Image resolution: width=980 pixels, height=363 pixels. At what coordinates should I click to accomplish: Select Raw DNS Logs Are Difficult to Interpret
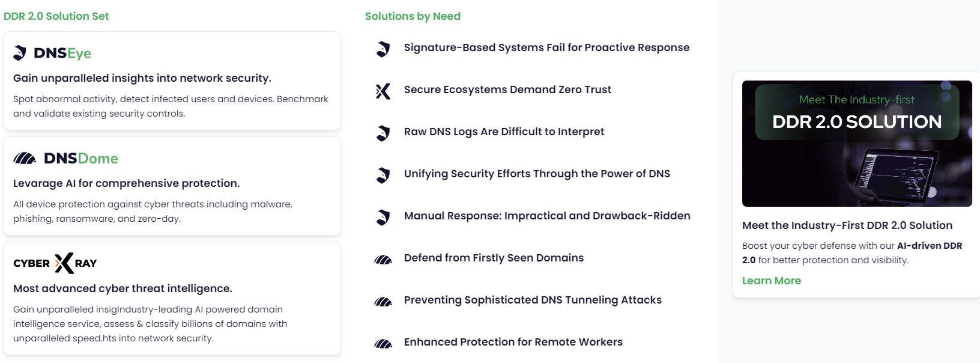pyautogui.click(x=504, y=132)
